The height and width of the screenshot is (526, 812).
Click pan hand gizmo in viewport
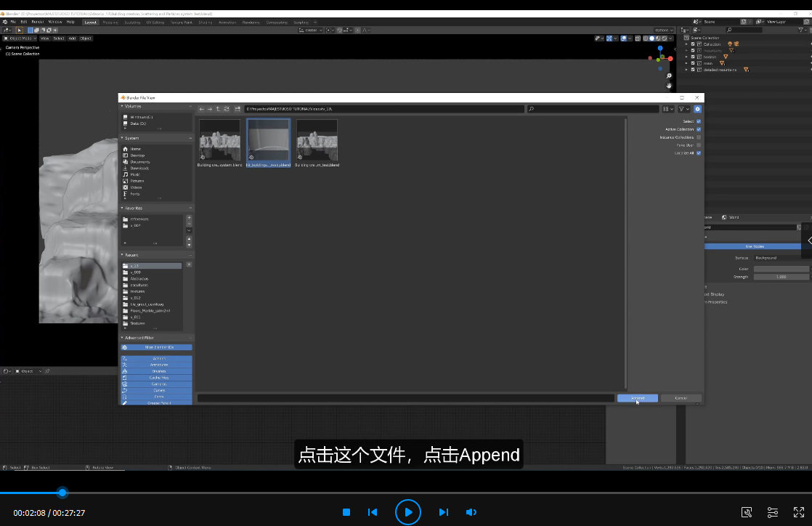point(669,86)
